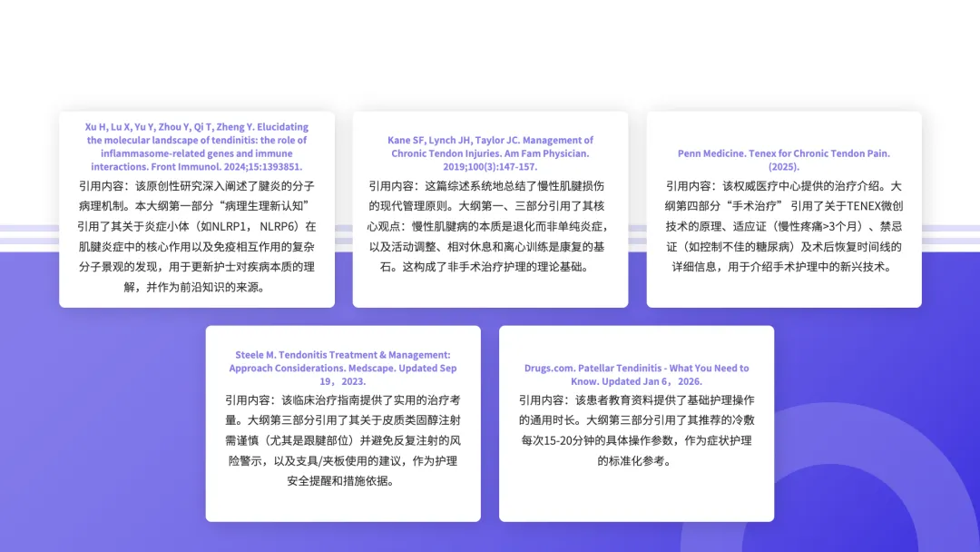980x552 pixels.
Task: Click the description mentioning 15-20分钟
Action: click(636, 430)
